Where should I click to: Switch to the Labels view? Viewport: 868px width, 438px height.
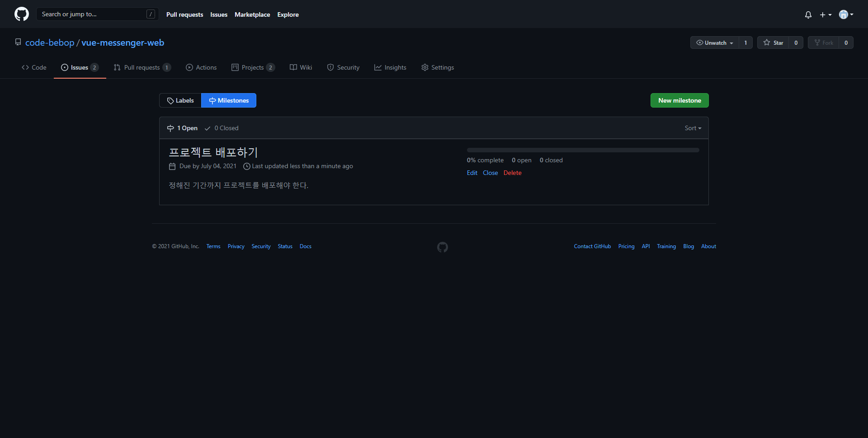tap(180, 100)
